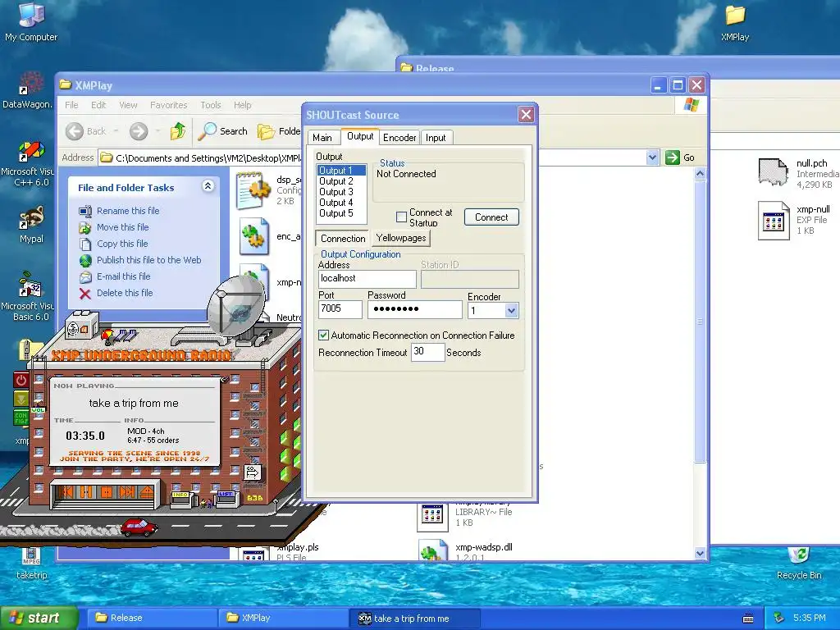The width and height of the screenshot is (840, 630).
Task: Click Search in the Explorer toolbar
Action: (223, 131)
